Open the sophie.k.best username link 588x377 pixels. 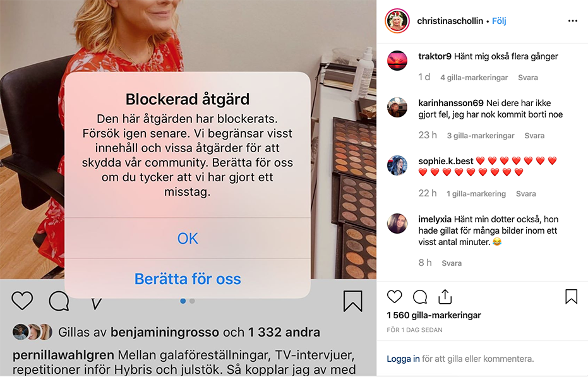click(x=446, y=161)
